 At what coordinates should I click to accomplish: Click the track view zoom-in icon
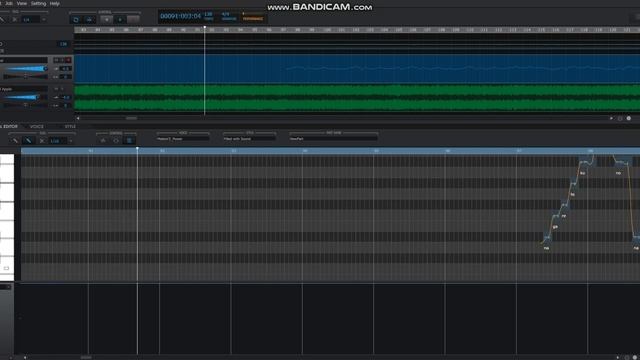[x=629, y=118]
